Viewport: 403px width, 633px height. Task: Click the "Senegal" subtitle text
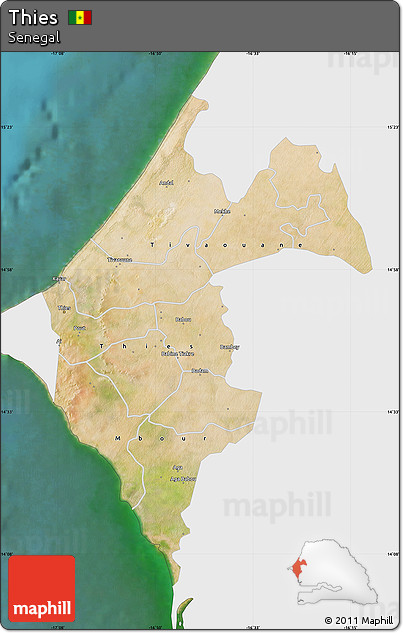pos(34,38)
